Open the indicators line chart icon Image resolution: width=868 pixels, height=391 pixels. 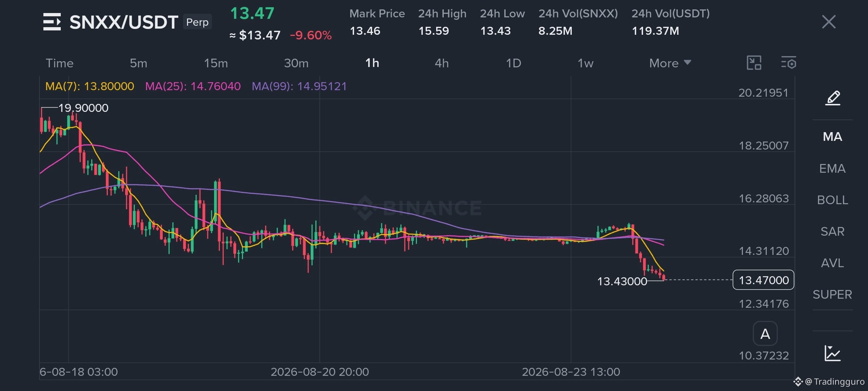point(833,353)
